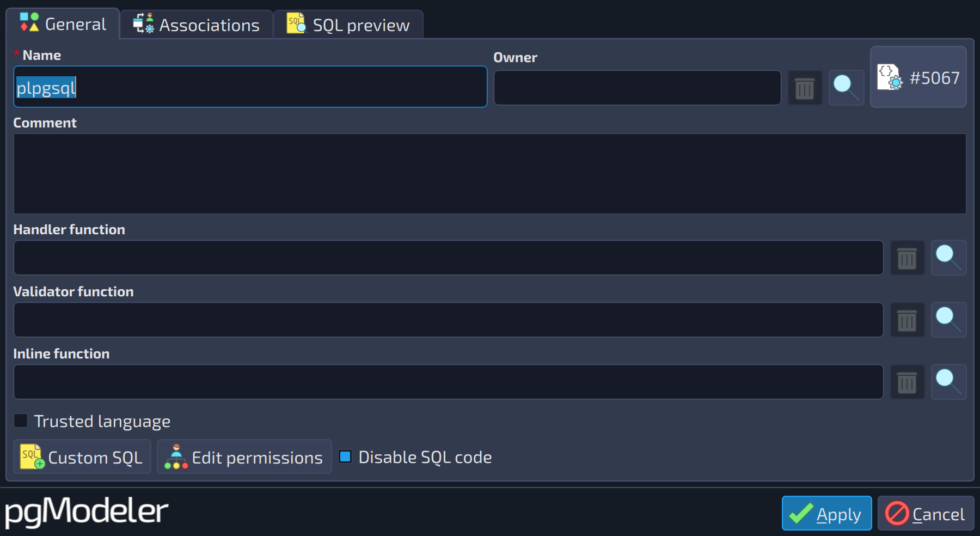Select the General tab
980x536 pixels.
pos(63,24)
